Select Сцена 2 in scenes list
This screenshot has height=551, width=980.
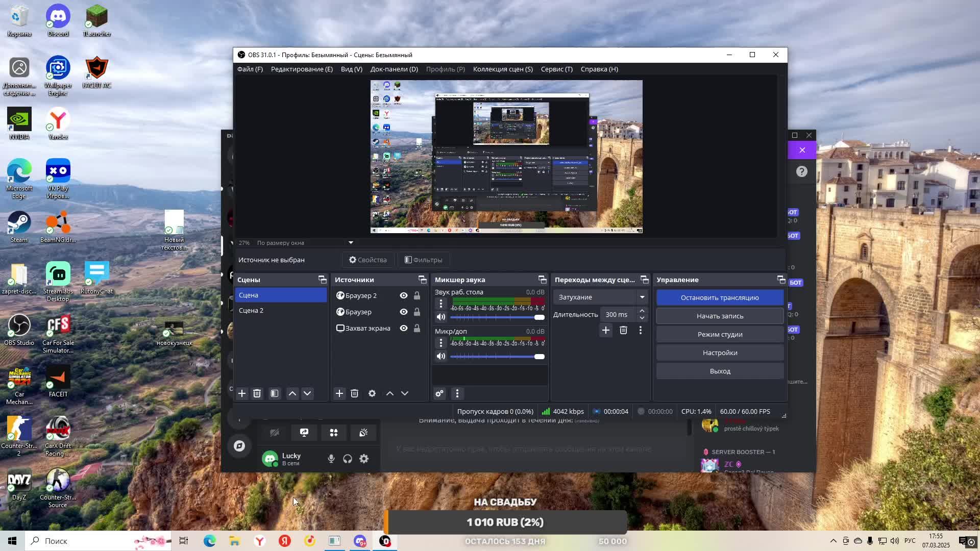tap(251, 310)
